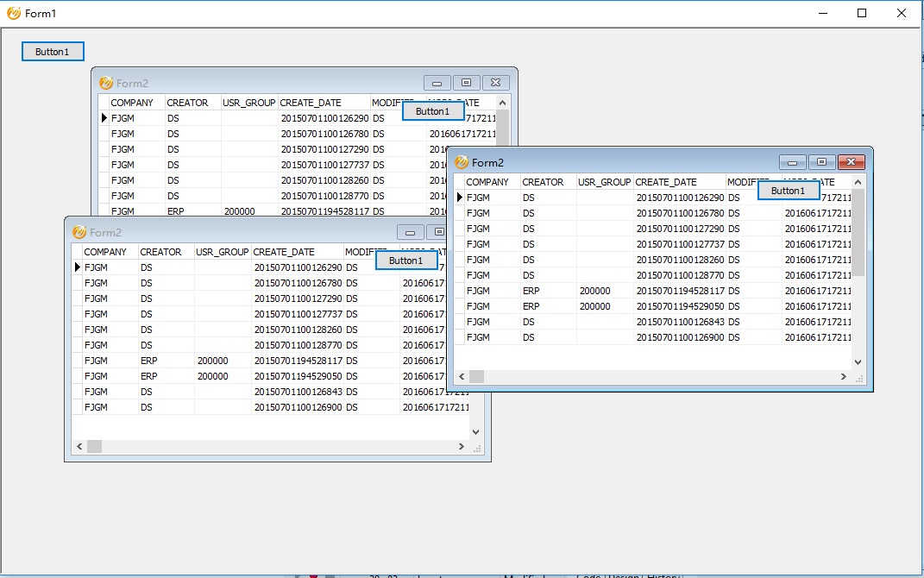Click the scroll-left arrow in the lower-left Form2 grid
This screenshot has height=578, width=924.
click(x=79, y=447)
